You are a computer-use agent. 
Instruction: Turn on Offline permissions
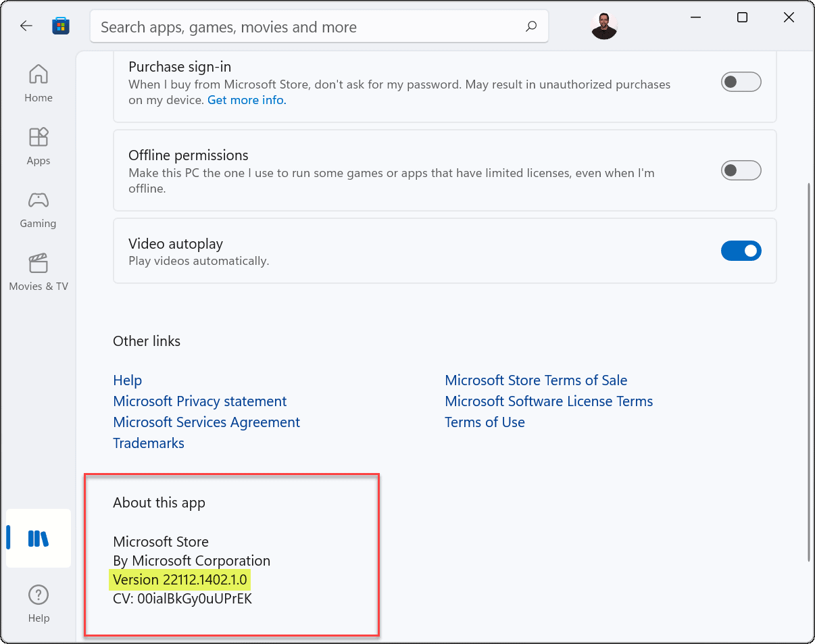[741, 170]
